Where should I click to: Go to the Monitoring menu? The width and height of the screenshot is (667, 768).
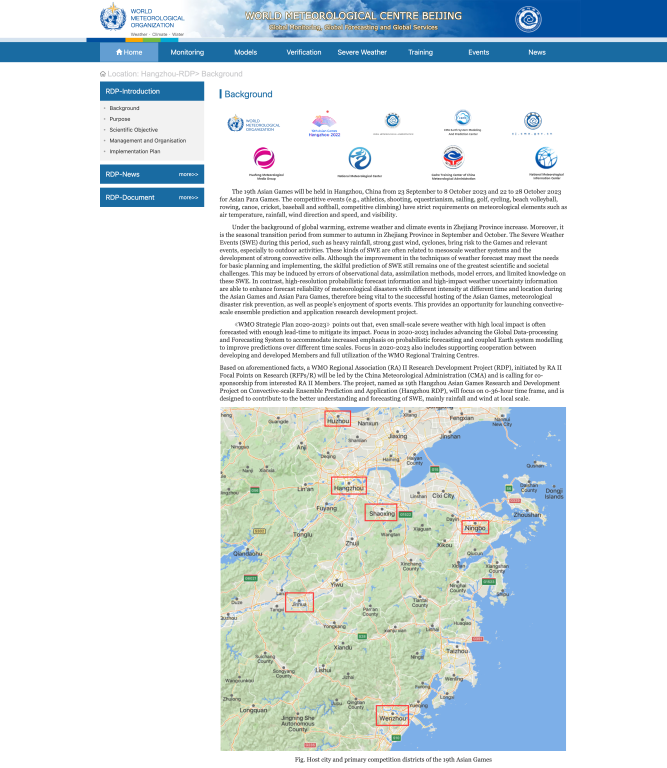[187, 52]
